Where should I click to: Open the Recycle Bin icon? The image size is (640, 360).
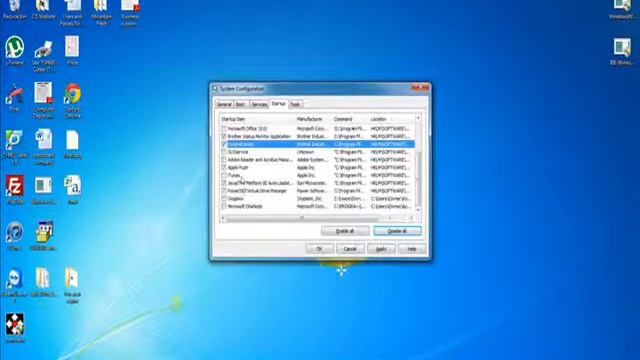click(15, 5)
